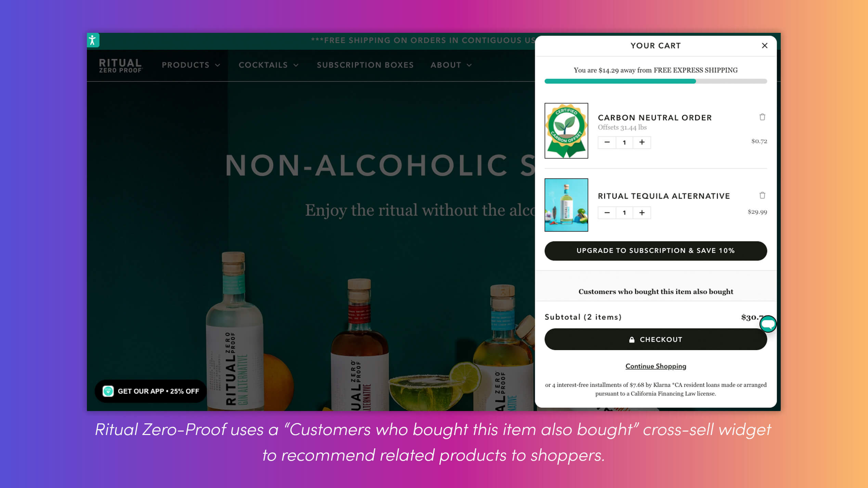Click the Ritual Tequila Alternative delete icon
868x488 pixels.
pos(763,195)
